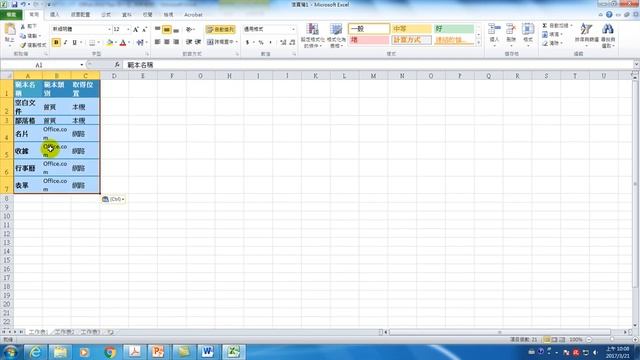
Task: Toggle Bold formatting
Action: tap(56, 42)
